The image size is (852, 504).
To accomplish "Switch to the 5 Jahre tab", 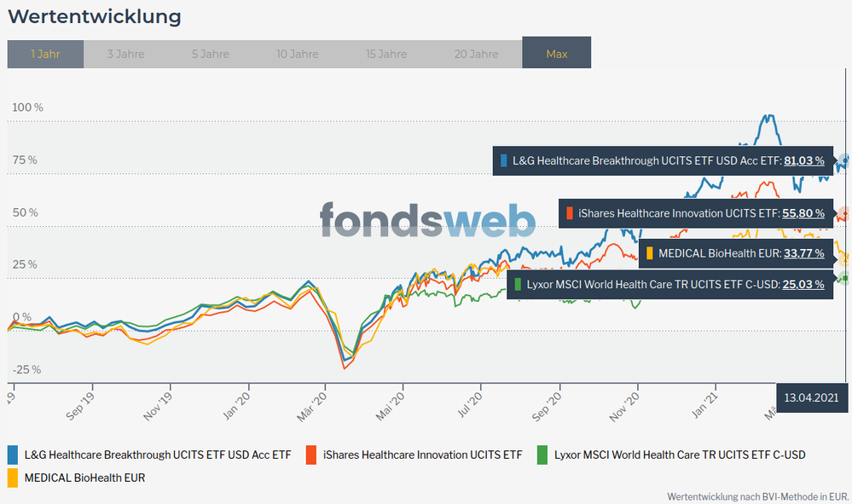I will 209,54.
